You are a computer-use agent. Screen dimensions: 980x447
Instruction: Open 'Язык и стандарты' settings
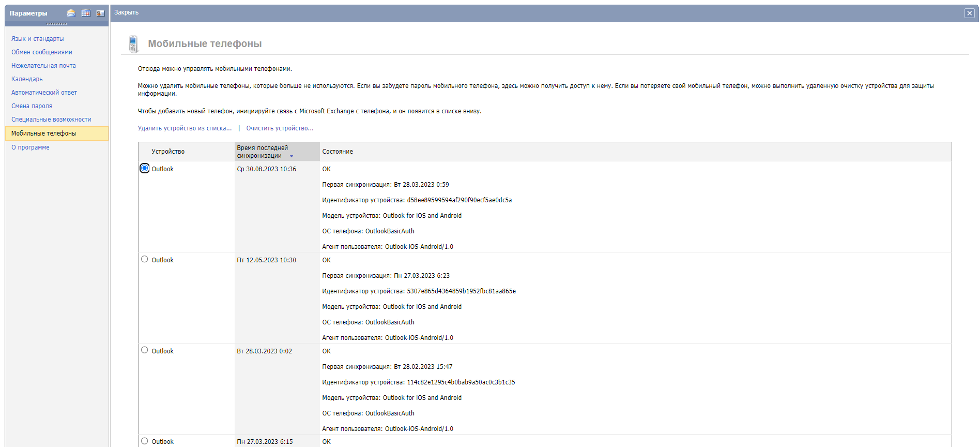click(x=38, y=39)
